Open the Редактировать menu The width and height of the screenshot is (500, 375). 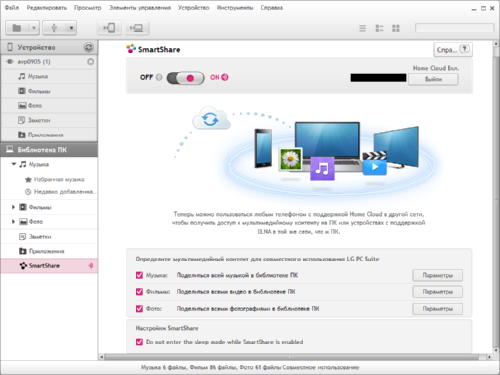pyautogui.click(x=47, y=8)
